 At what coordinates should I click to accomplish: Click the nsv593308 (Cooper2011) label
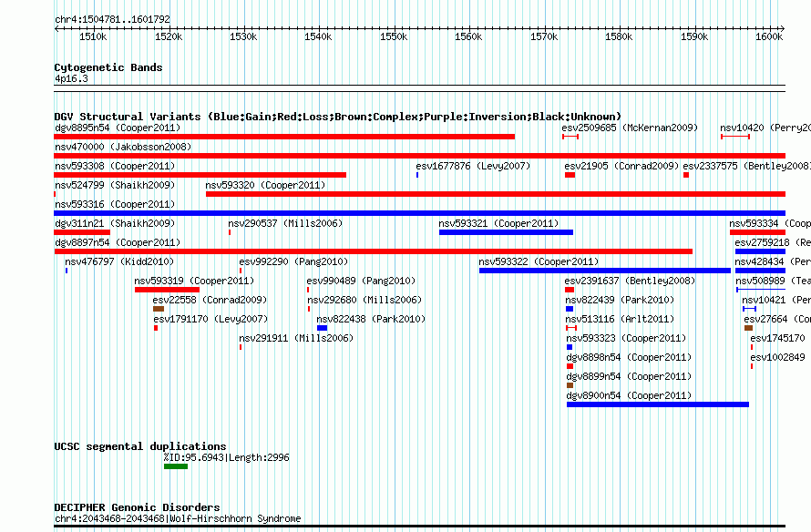pos(115,166)
